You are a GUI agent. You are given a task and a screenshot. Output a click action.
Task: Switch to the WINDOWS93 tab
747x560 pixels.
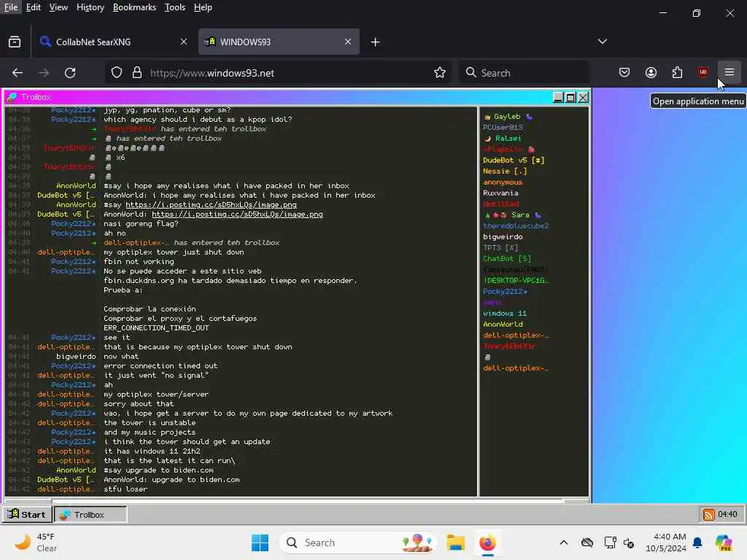279,42
